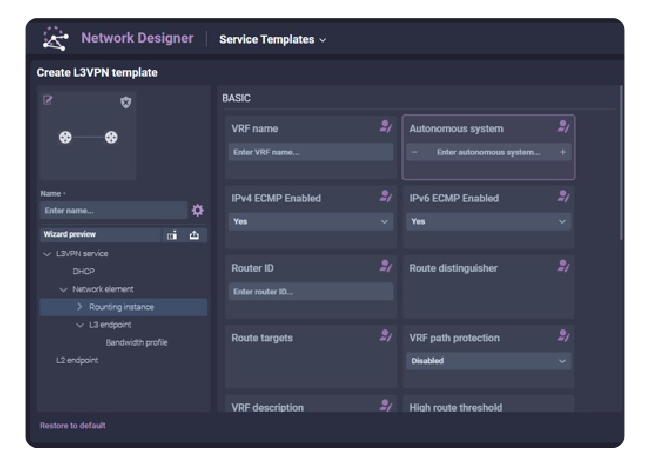Viewport: 650px width, 466px height.
Task: Click the Wizard preview layout icon
Action: point(172,235)
